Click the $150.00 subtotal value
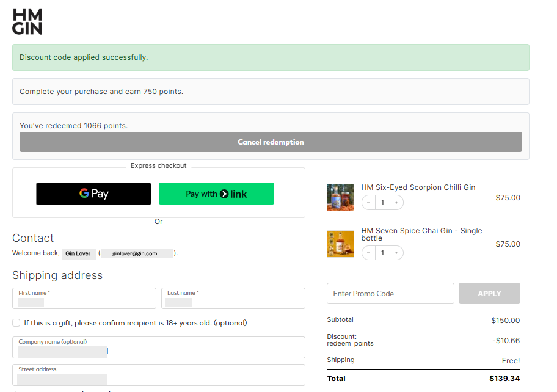 pos(506,321)
